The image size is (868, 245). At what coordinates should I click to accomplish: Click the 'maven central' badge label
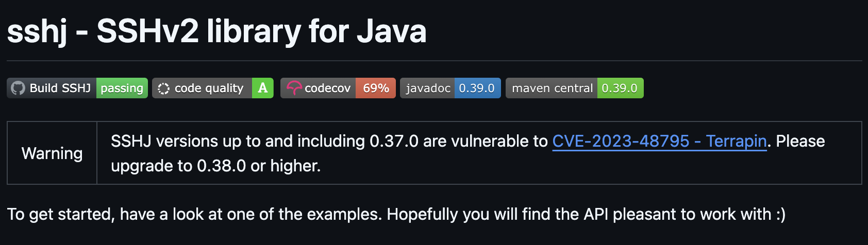tap(552, 88)
